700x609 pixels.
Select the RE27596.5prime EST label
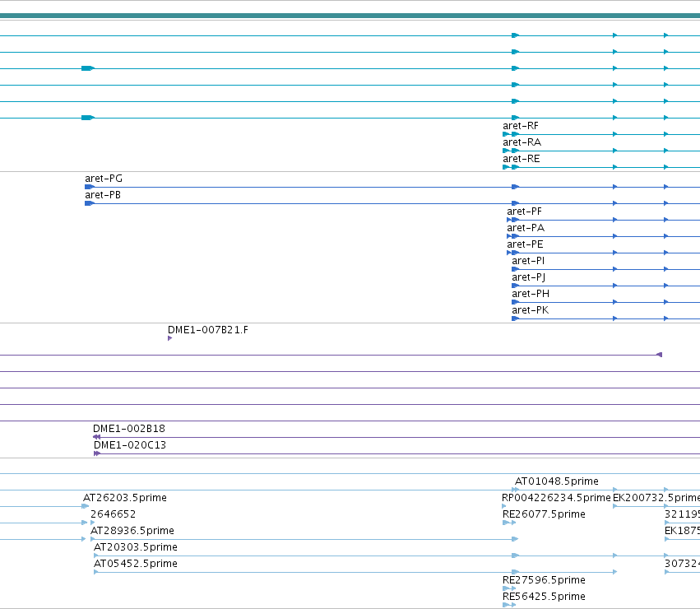pyautogui.click(x=544, y=580)
